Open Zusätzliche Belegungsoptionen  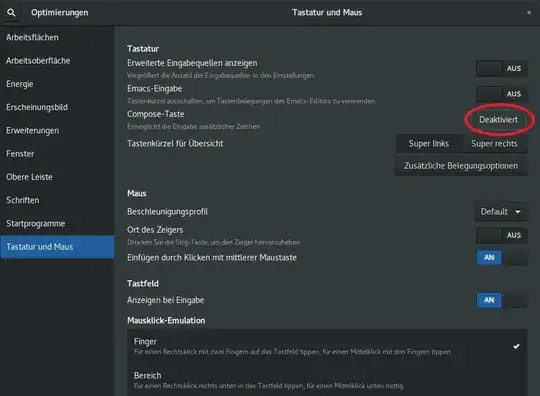coord(461,166)
